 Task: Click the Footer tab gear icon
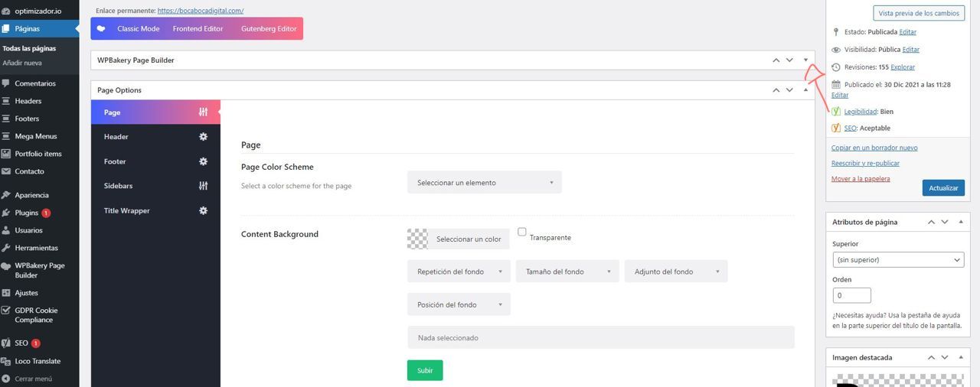click(203, 161)
